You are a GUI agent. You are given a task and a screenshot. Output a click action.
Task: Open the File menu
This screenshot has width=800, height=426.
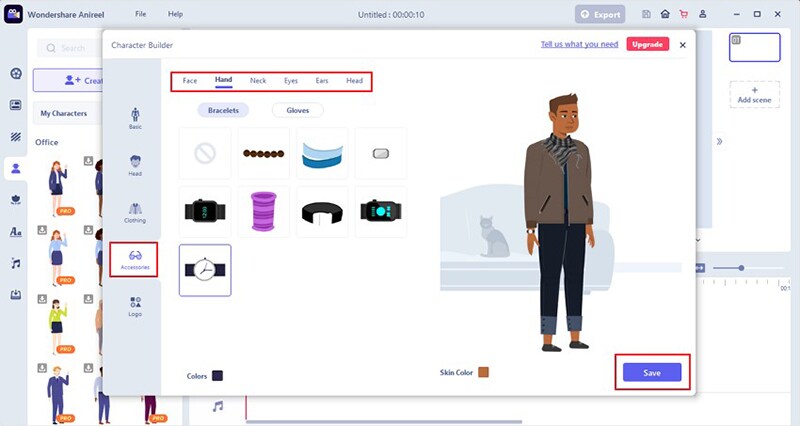[140, 14]
